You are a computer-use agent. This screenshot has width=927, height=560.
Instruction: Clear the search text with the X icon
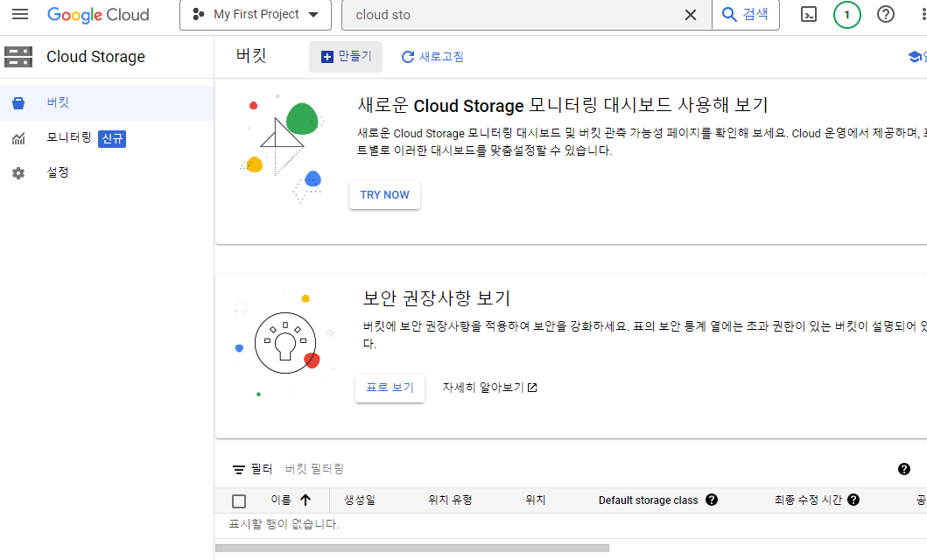pos(691,15)
